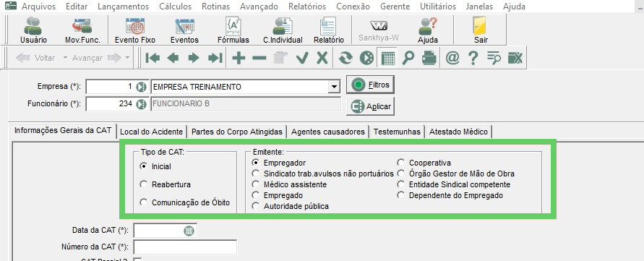Select Empregador as emitente
The height and width of the screenshot is (261, 644).
(279, 163)
